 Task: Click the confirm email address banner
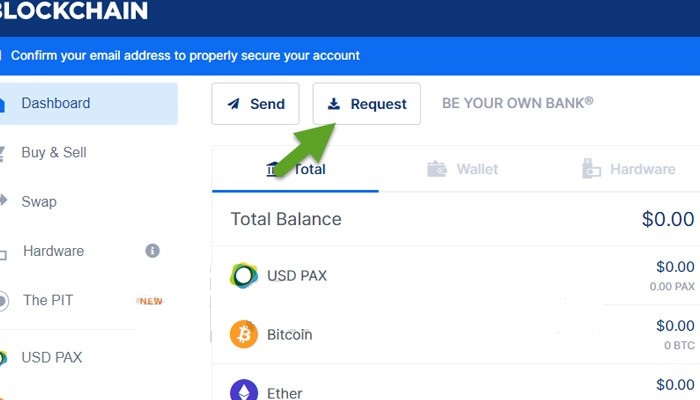tap(350, 56)
